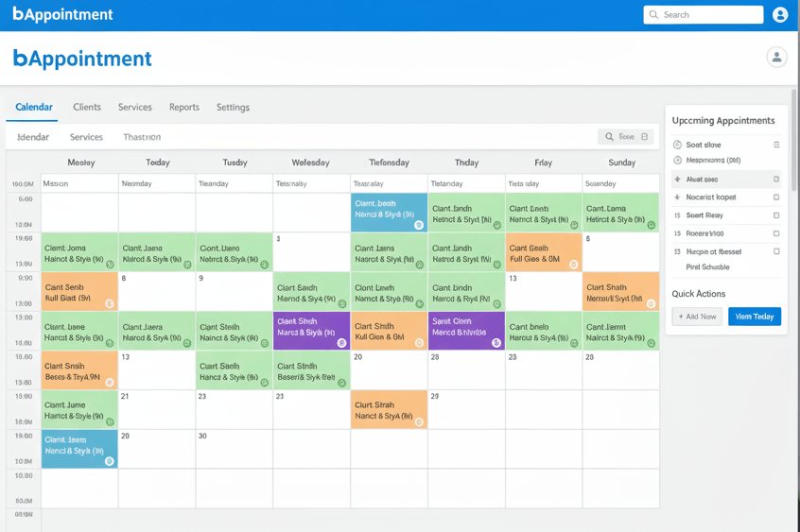This screenshot has width=800, height=532.
Task: Tick the checkbox on the 'Nocarict kopet' row
Action: click(x=776, y=197)
